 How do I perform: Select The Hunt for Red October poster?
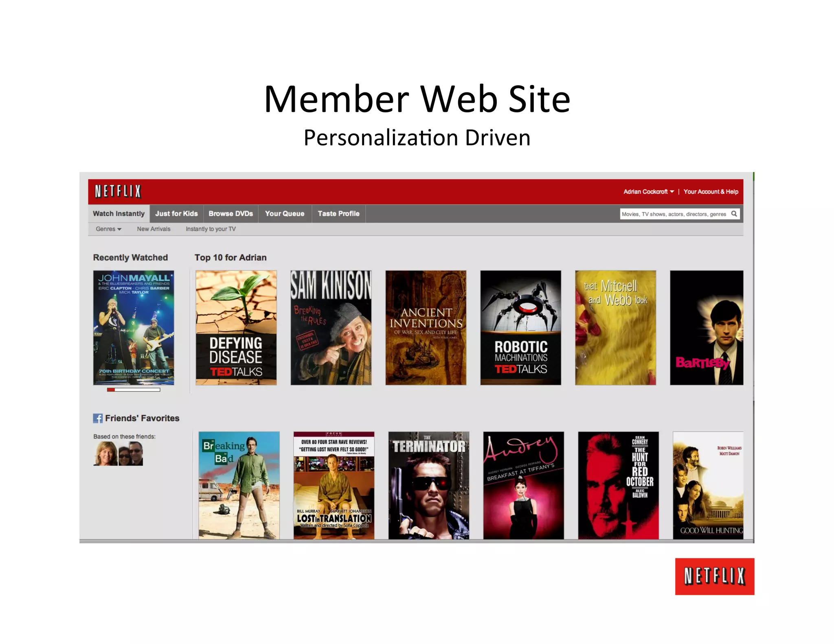click(x=619, y=485)
